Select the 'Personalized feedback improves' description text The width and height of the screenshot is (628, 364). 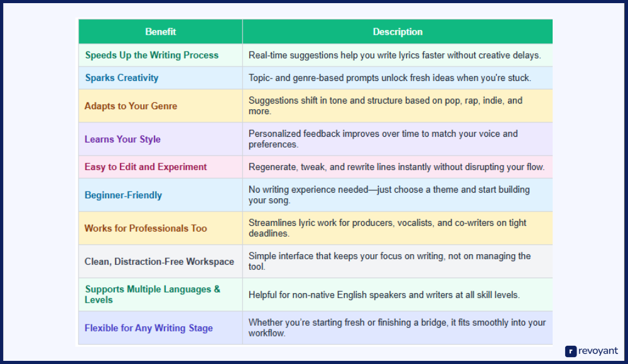[x=383, y=139]
